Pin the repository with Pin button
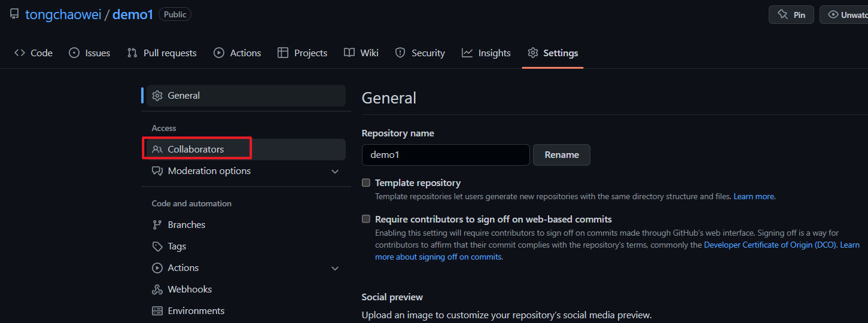Viewport: 868px width, 323px height. [791, 15]
